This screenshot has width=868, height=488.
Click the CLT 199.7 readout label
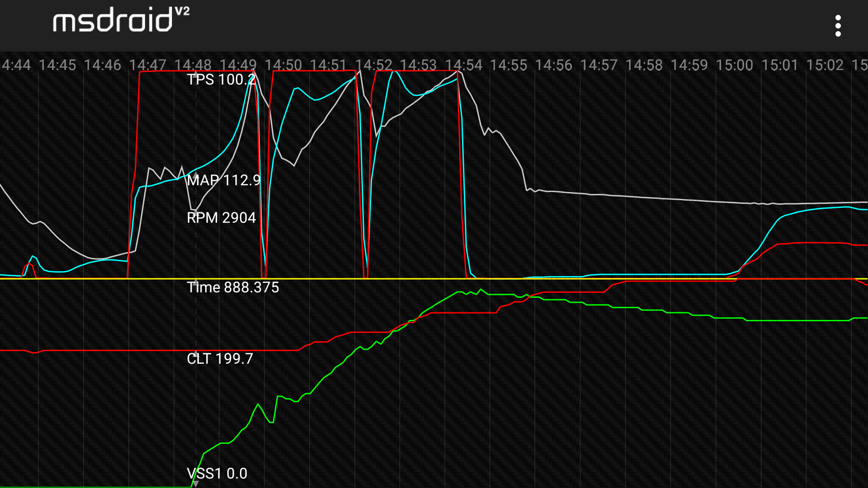click(x=220, y=359)
